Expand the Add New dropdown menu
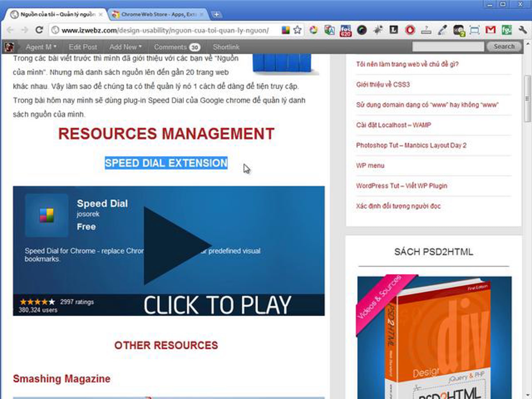Screen dimensions: 532x399 (x=125, y=47)
